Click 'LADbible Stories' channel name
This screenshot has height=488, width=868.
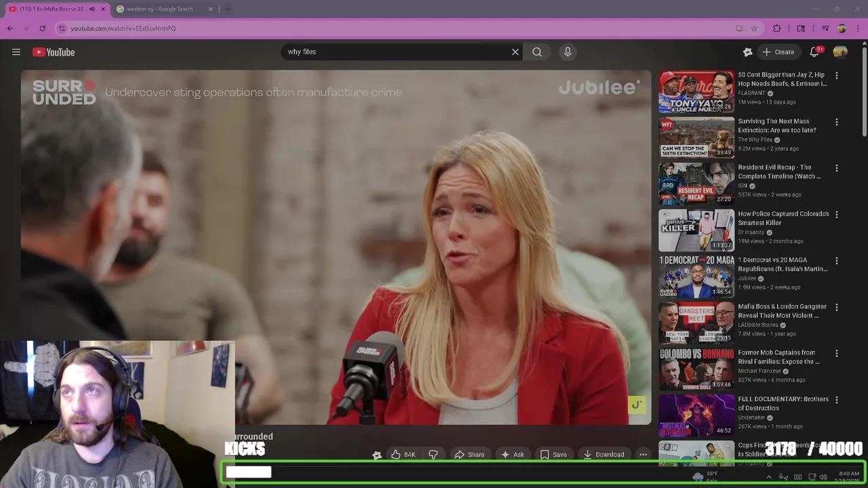coord(758,325)
